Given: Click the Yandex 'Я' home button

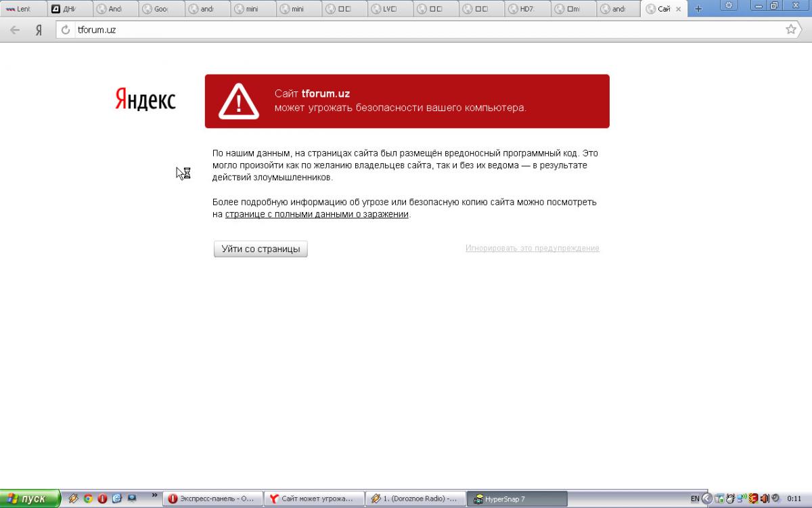Looking at the screenshot, I should click(39, 30).
